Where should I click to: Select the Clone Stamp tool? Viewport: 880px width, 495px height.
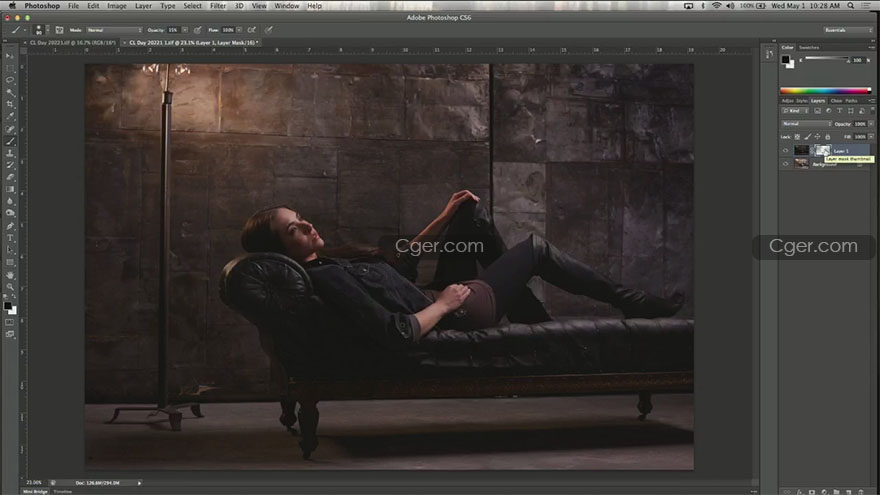[10, 153]
